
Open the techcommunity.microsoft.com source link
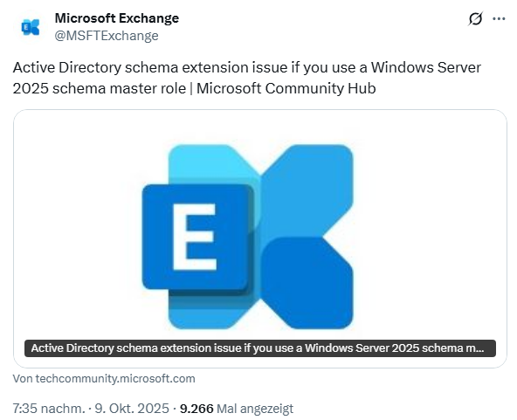pos(115,378)
